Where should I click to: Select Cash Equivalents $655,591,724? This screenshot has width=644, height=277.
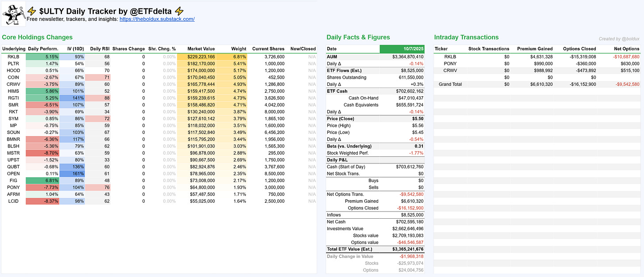click(x=410, y=105)
